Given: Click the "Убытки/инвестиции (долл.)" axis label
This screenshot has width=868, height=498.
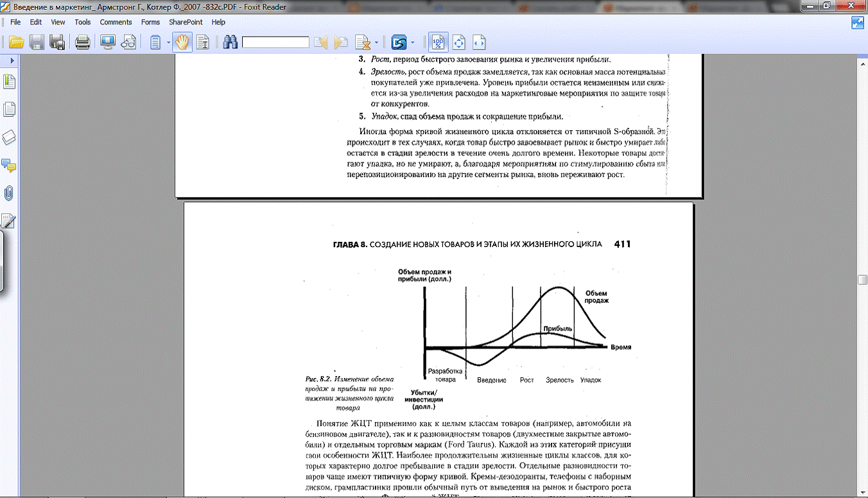Looking at the screenshot, I should [423, 399].
